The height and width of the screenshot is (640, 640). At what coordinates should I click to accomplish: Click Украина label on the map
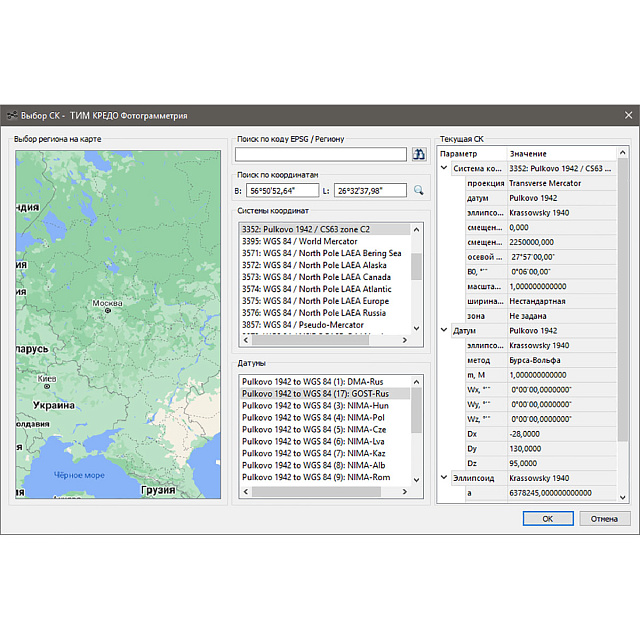54,405
